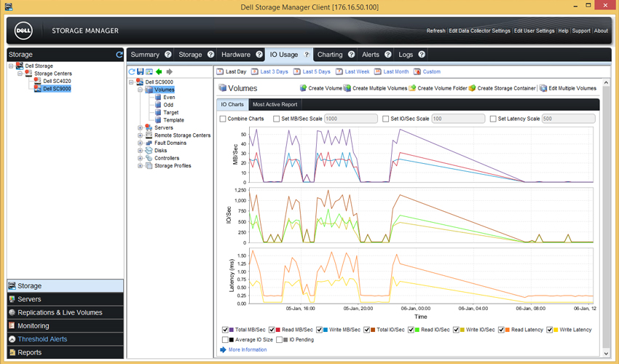Click the Create Volume icon
The width and height of the screenshot is (619, 364).
pos(303,88)
